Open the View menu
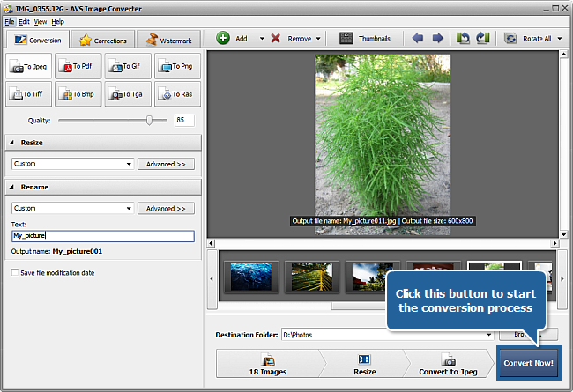 41,21
